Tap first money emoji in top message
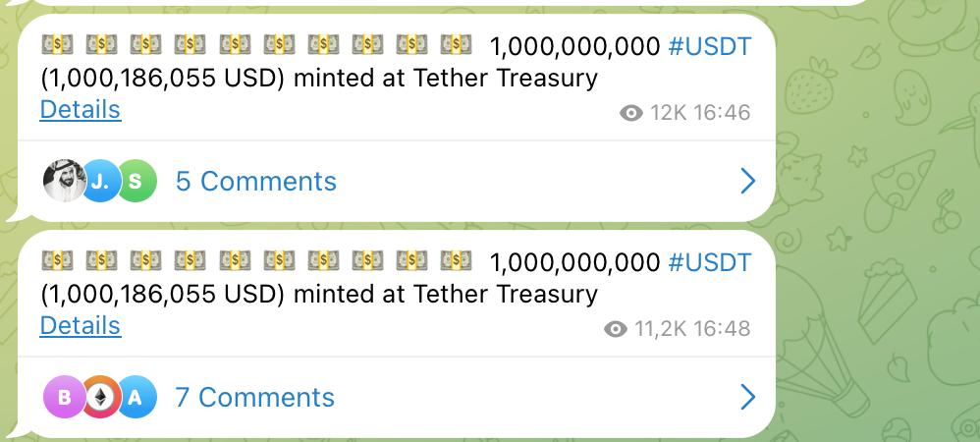 [57, 44]
